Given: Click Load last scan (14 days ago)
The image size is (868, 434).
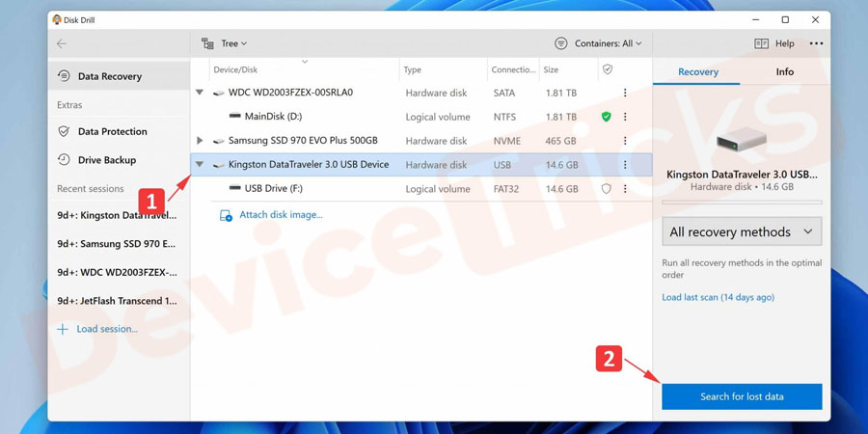Looking at the screenshot, I should [x=718, y=298].
